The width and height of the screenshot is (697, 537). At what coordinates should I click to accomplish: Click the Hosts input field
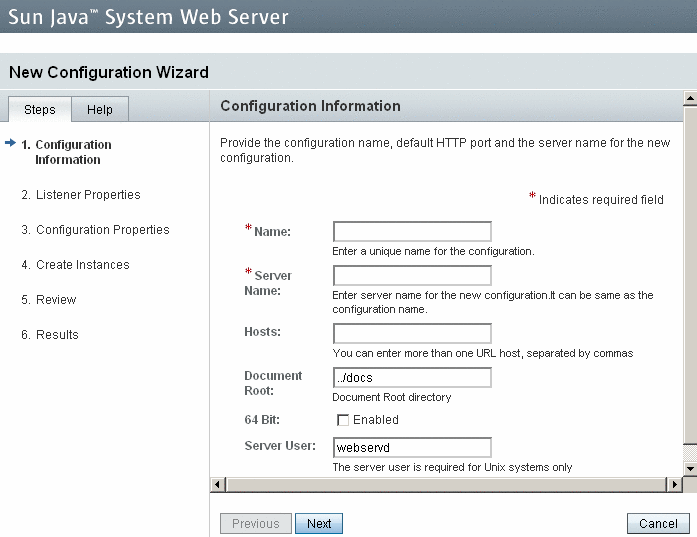[x=412, y=333]
